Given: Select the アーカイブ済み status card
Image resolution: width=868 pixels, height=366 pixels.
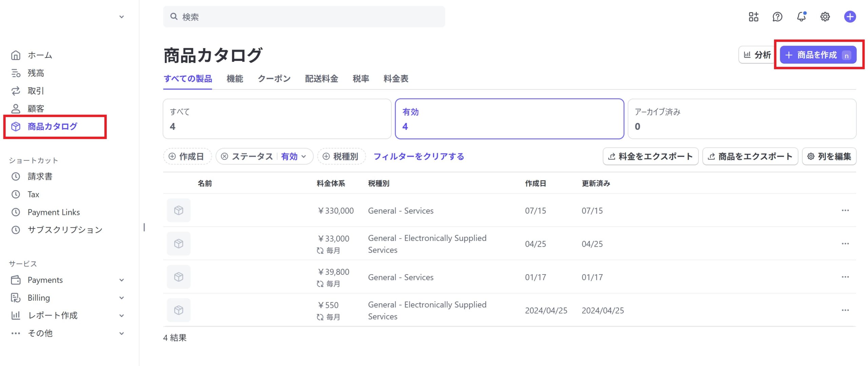Looking at the screenshot, I should [742, 119].
